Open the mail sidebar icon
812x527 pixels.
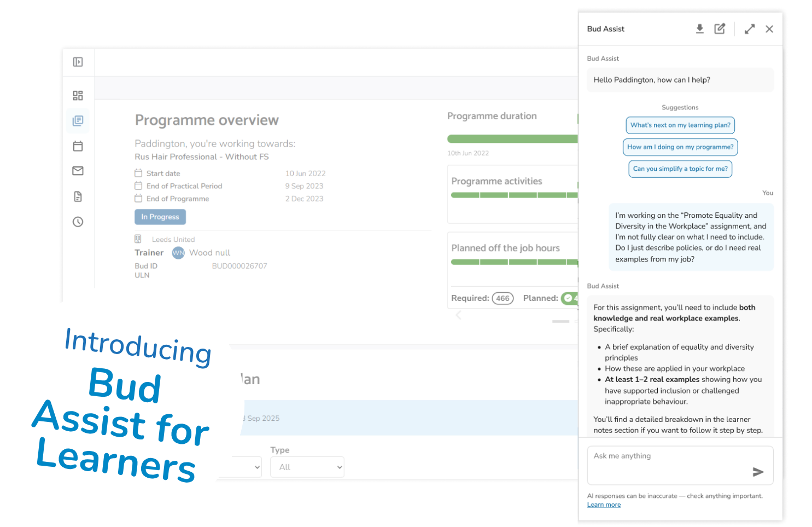pyautogui.click(x=78, y=171)
